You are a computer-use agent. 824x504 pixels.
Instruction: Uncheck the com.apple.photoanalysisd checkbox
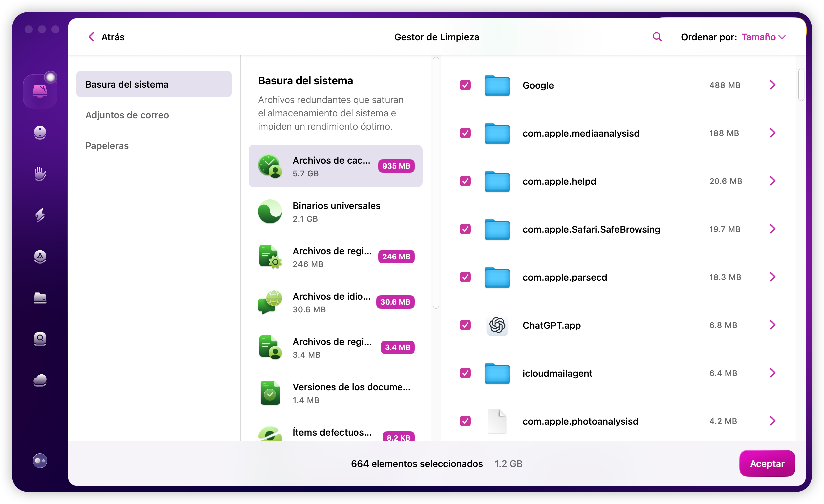[x=465, y=421]
